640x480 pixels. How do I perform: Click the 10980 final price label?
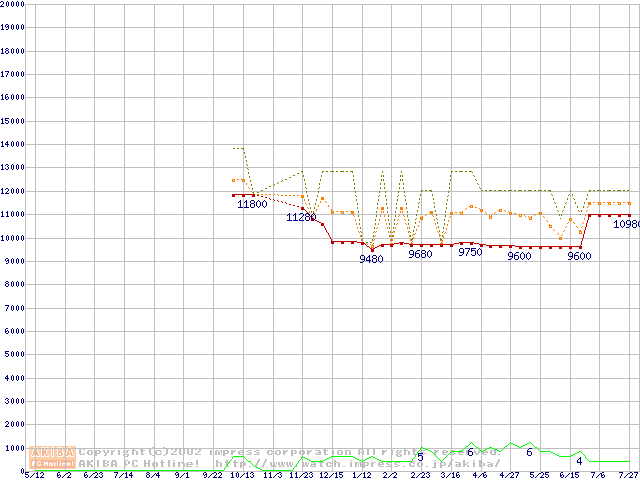pyautogui.click(x=626, y=225)
